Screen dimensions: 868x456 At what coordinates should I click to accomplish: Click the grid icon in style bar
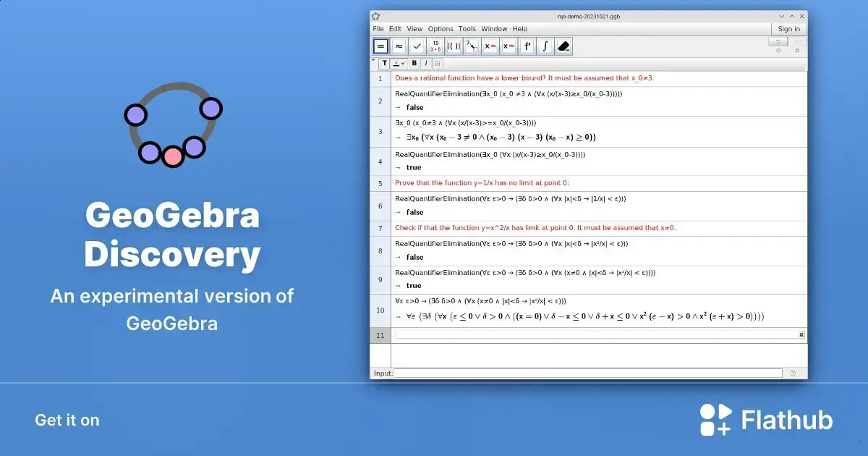click(438, 64)
